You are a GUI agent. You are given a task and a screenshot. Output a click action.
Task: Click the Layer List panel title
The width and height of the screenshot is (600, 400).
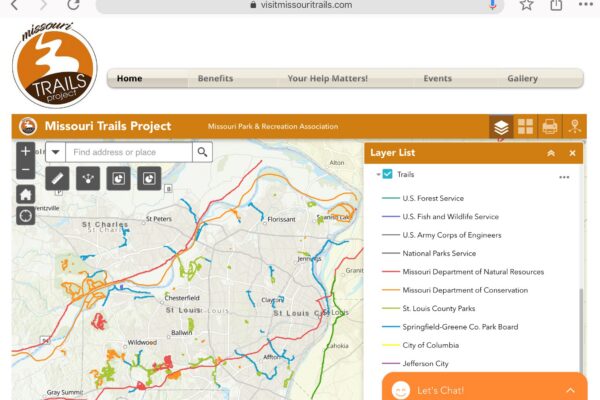click(392, 153)
